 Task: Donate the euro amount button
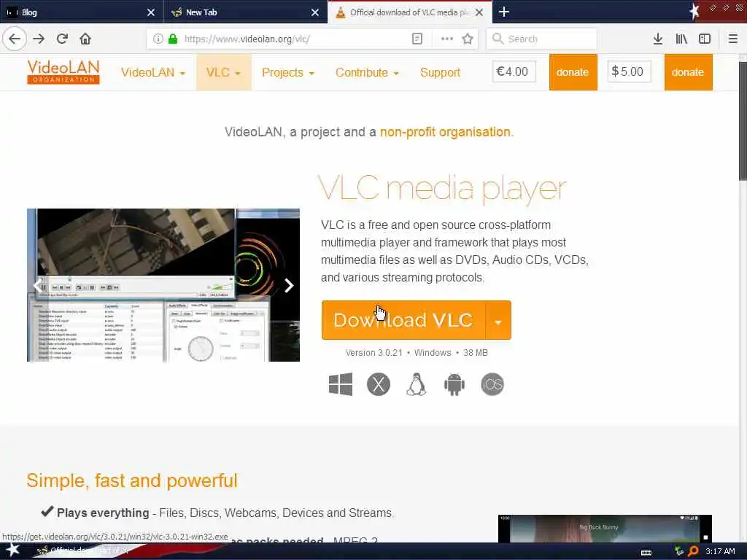pos(573,72)
